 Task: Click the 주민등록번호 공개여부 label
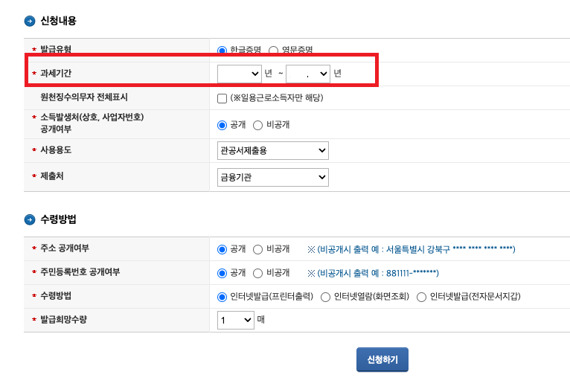coord(80,271)
